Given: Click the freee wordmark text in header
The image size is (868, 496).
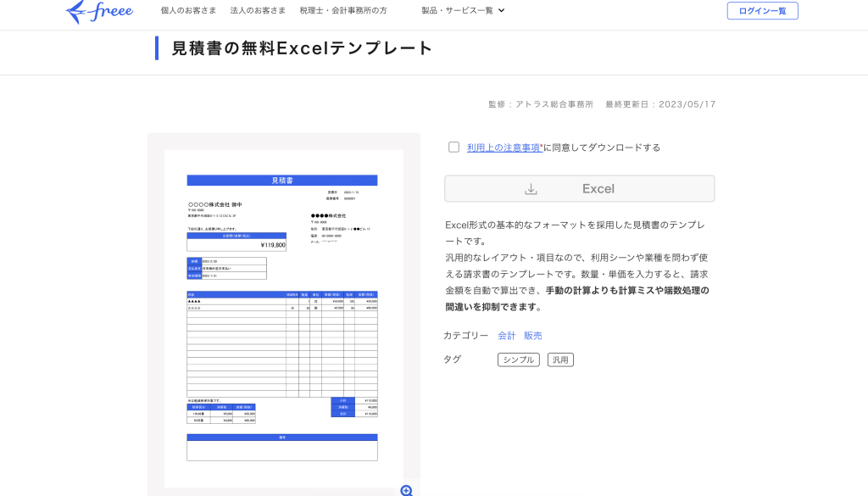Looking at the screenshot, I should (x=112, y=11).
